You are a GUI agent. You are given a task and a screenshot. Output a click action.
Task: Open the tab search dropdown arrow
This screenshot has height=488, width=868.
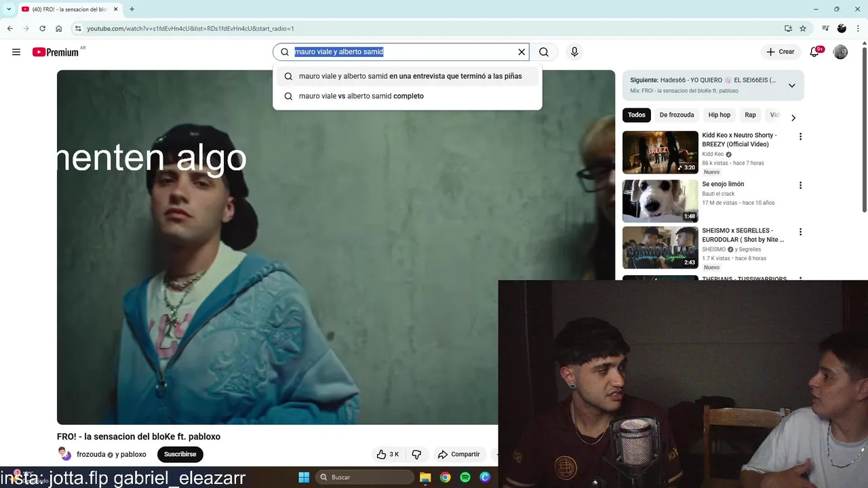pos(9,9)
